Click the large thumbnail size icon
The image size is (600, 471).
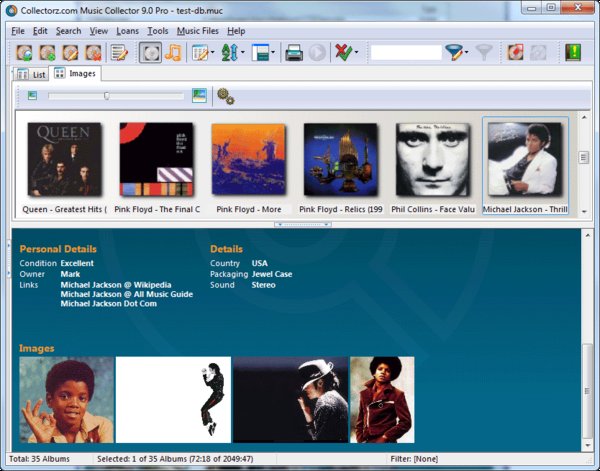199,95
